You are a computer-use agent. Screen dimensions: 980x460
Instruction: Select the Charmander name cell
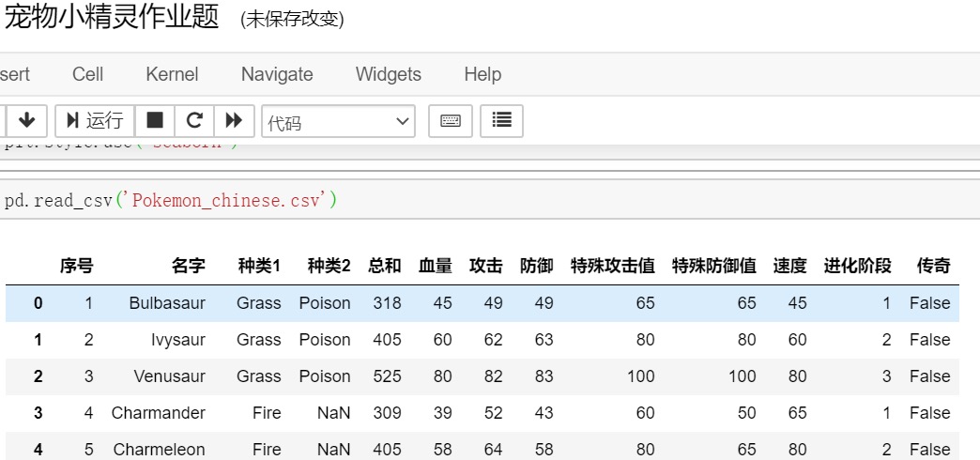pos(158,413)
